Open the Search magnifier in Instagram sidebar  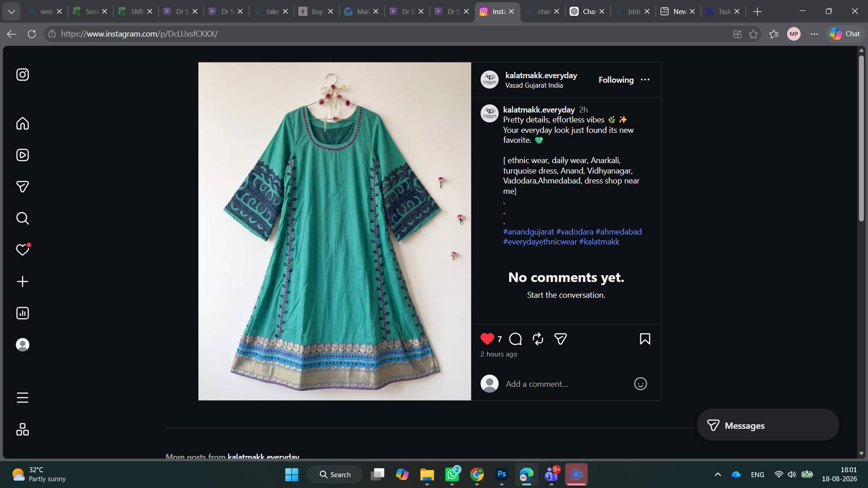pyautogui.click(x=23, y=218)
